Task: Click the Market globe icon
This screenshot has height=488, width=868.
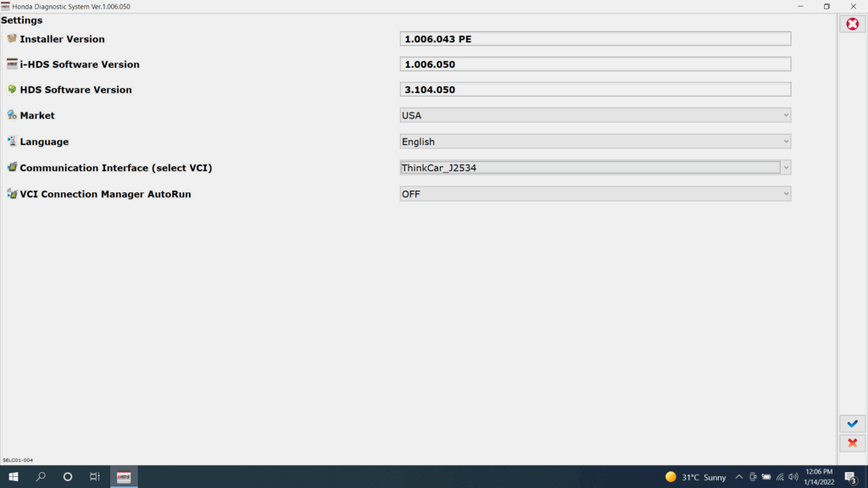Action: tap(12, 115)
